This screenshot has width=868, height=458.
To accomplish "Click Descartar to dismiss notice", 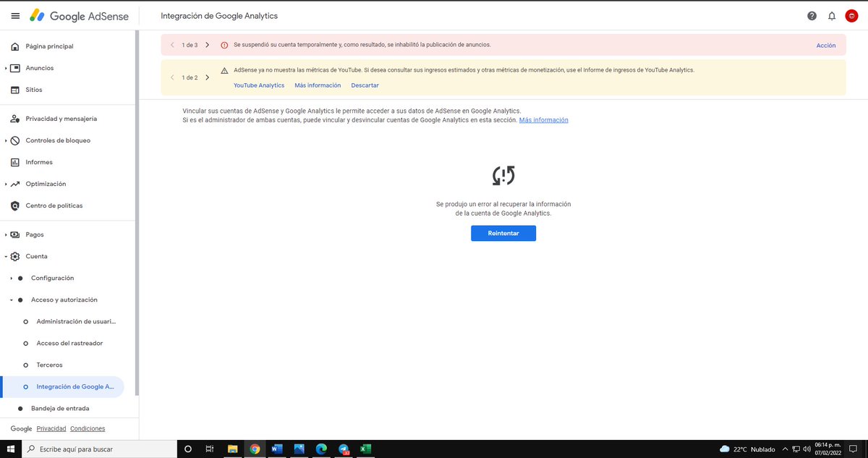I will (x=365, y=85).
